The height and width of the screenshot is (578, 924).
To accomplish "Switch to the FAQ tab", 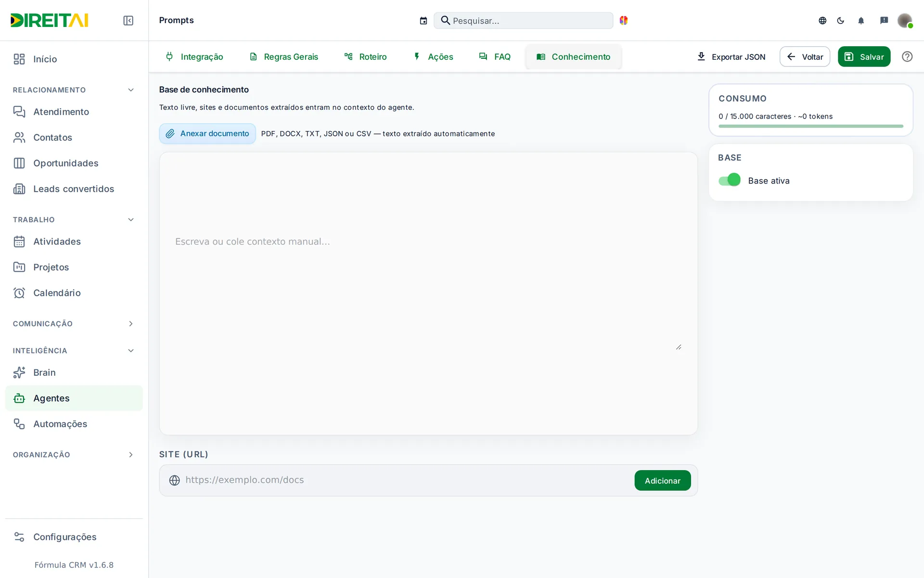I will tap(495, 57).
